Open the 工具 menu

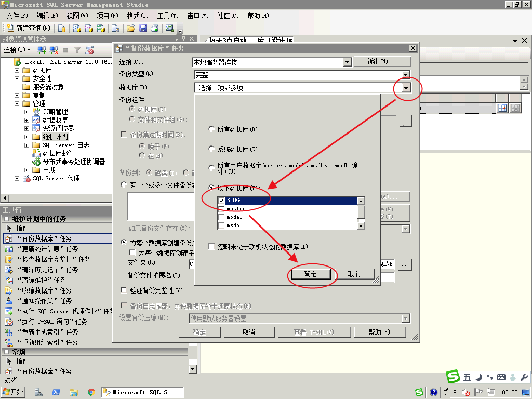point(168,16)
